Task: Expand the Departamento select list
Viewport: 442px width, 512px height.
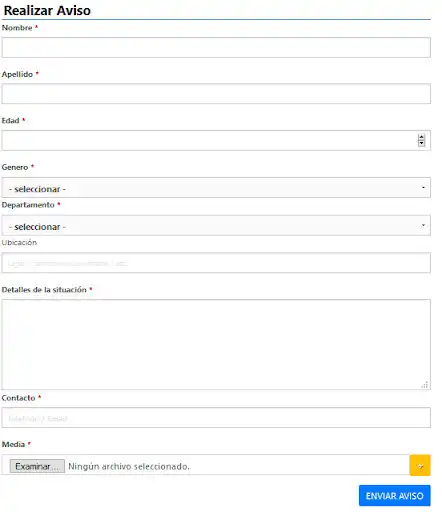Action: 216,225
